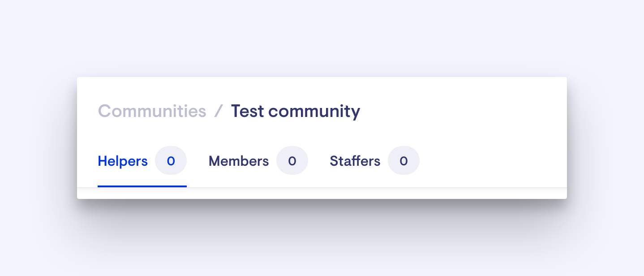Select the zero badge beside Staffers
Screen dimensions: 644x276
[x=404, y=161]
